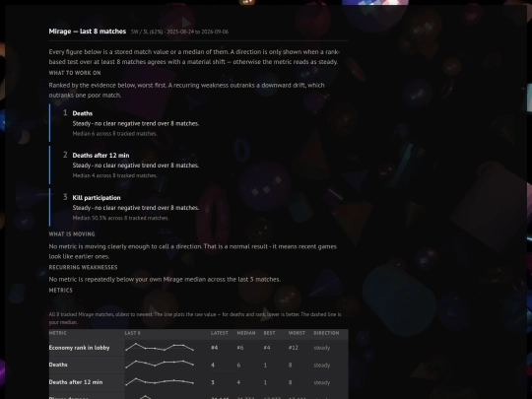Viewport: 532px width, 399px height.
Task: Click the 'METRIC' column header
Action: tap(58, 333)
